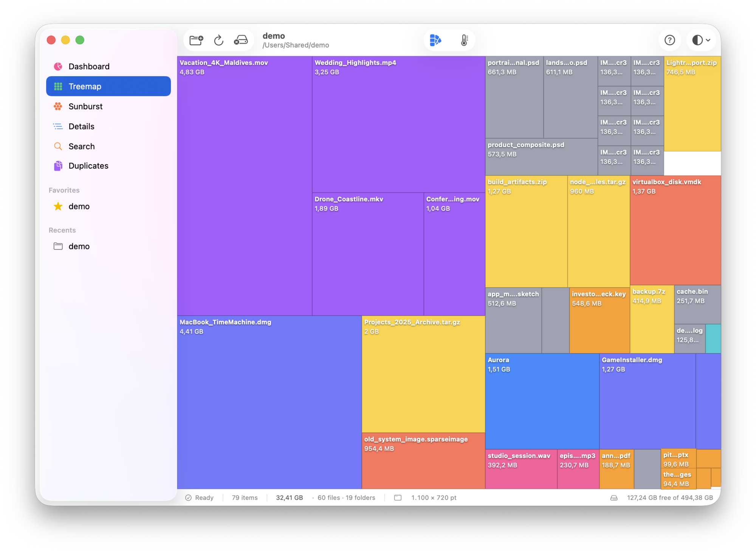Click the purple Duplicates document icon
The height and width of the screenshot is (552, 756).
click(x=58, y=166)
